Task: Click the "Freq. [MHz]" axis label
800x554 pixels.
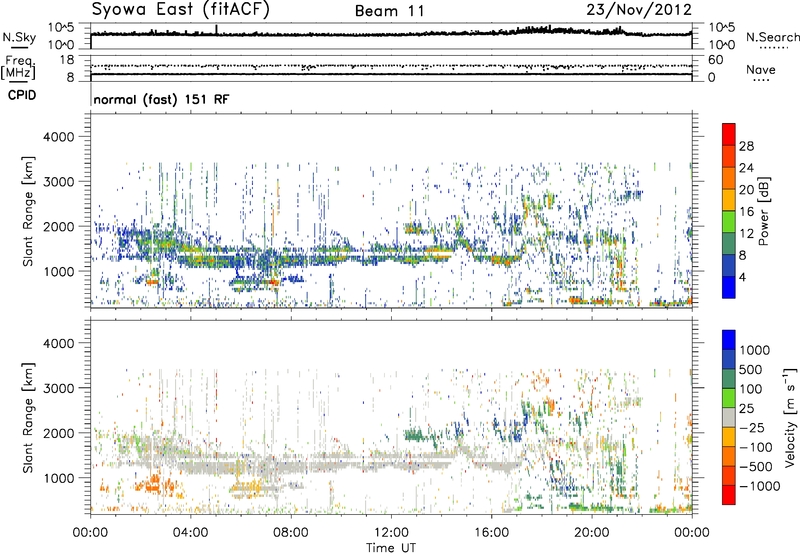Action: pos(18,67)
